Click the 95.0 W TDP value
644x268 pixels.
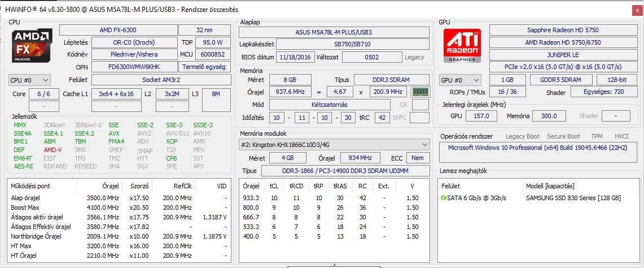(x=213, y=42)
